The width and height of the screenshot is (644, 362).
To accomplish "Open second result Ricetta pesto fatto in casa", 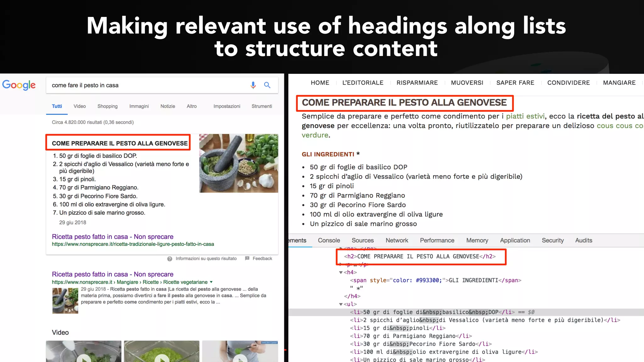I will [113, 274].
